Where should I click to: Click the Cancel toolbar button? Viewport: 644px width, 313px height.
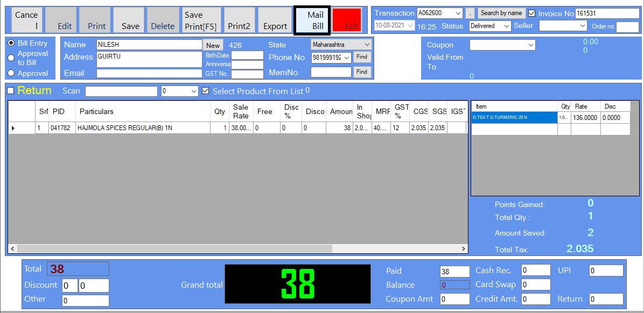point(26,20)
